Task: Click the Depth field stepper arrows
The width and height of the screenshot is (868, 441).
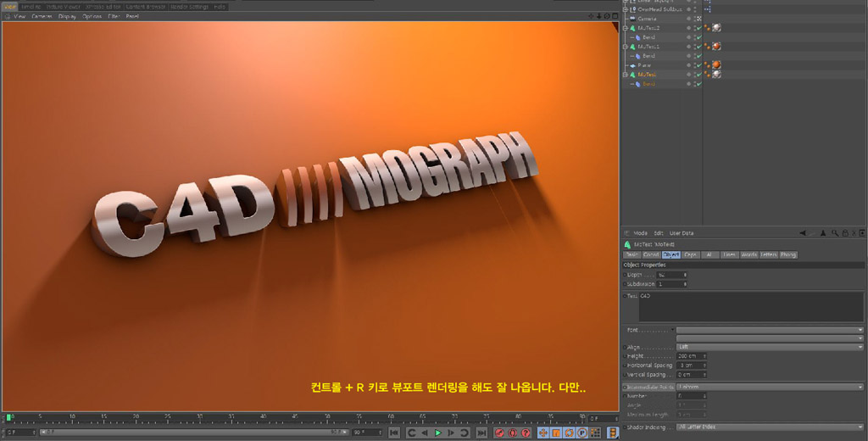Action: 685,275
